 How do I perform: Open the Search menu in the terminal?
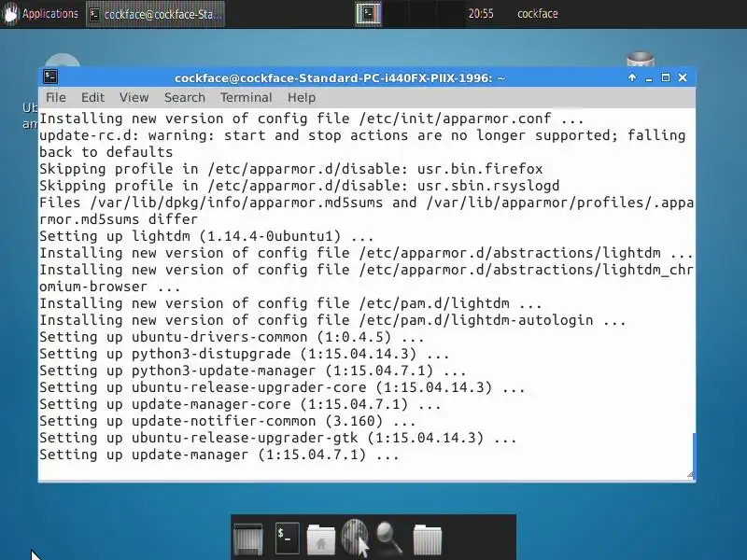[x=184, y=98]
